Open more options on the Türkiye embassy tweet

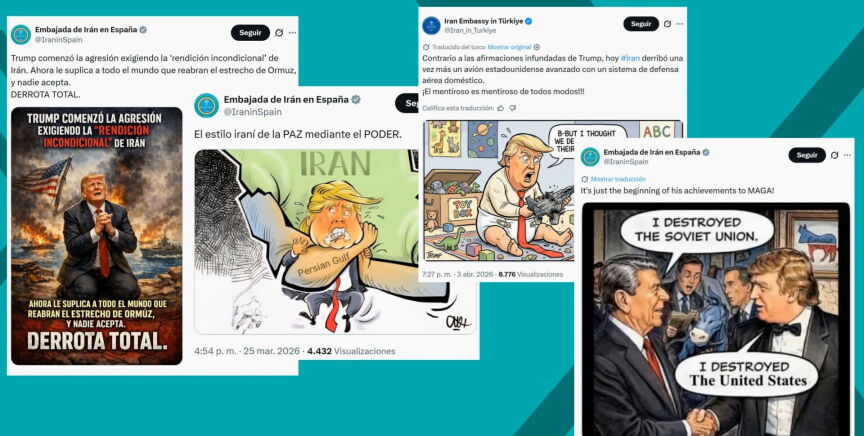680,24
